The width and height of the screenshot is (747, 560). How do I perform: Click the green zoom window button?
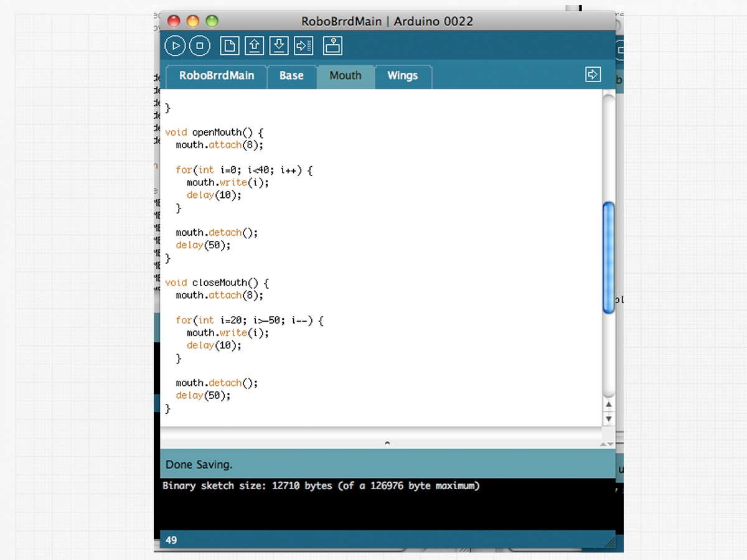coord(212,21)
